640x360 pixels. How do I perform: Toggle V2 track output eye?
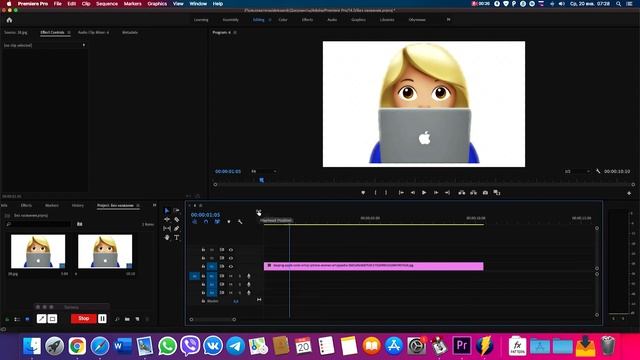click(x=231, y=258)
